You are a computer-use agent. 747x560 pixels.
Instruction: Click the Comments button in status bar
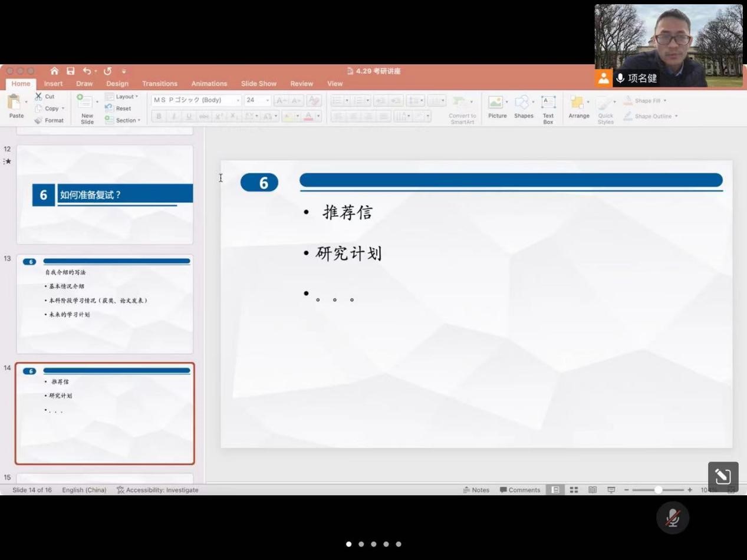click(520, 490)
